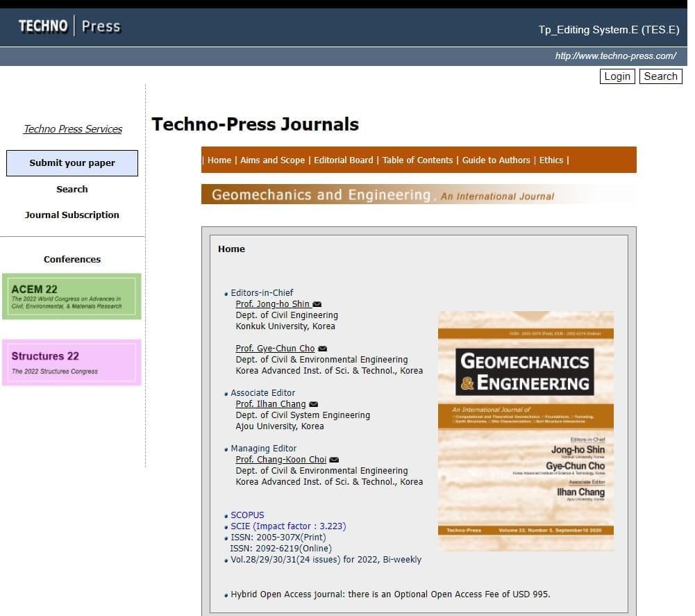Screen dimensions: 695x616
Task: Open the Structures 22 congress banner
Action: (72, 363)
